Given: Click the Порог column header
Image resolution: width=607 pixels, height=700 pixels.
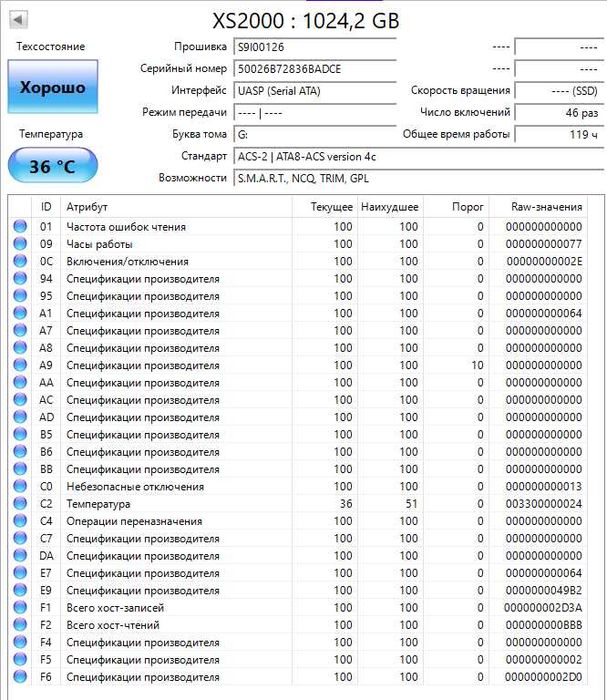Looking at the screenshot, I should (x=456, y=207).
